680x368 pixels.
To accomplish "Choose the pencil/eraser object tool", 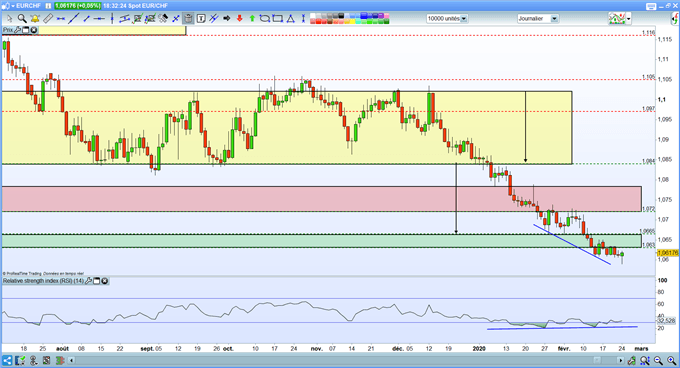I will pos(163,19).
